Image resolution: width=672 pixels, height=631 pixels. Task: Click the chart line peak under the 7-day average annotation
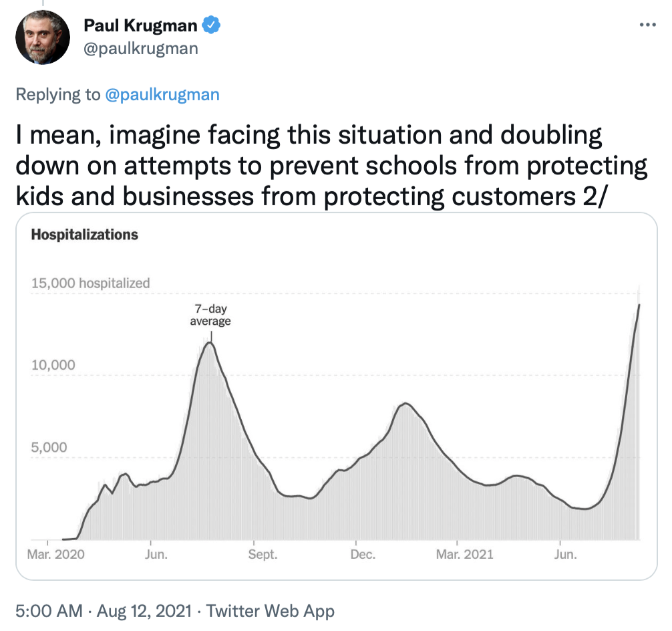(210, 343)
